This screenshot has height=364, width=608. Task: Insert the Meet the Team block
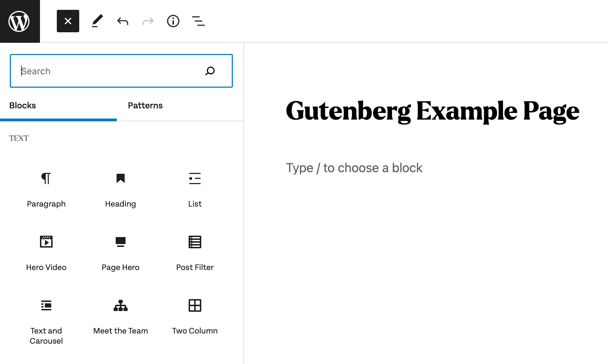point(121,316)
